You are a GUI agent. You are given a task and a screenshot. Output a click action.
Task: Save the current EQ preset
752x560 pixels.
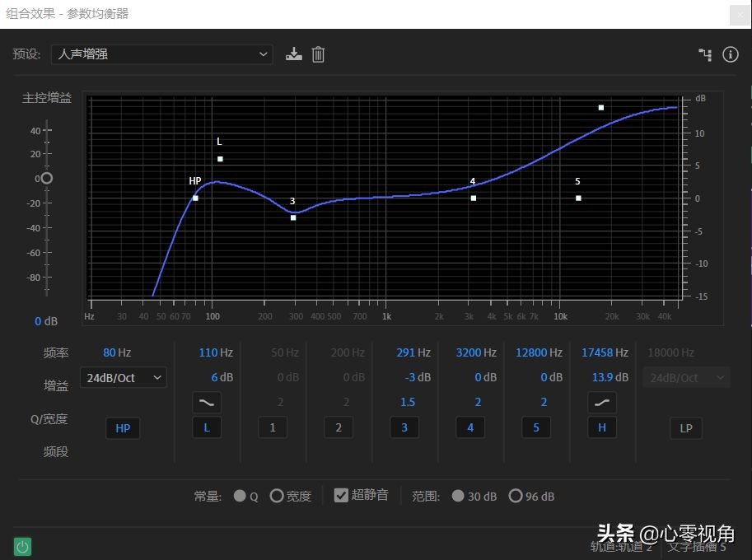click(x=294, y=54)
